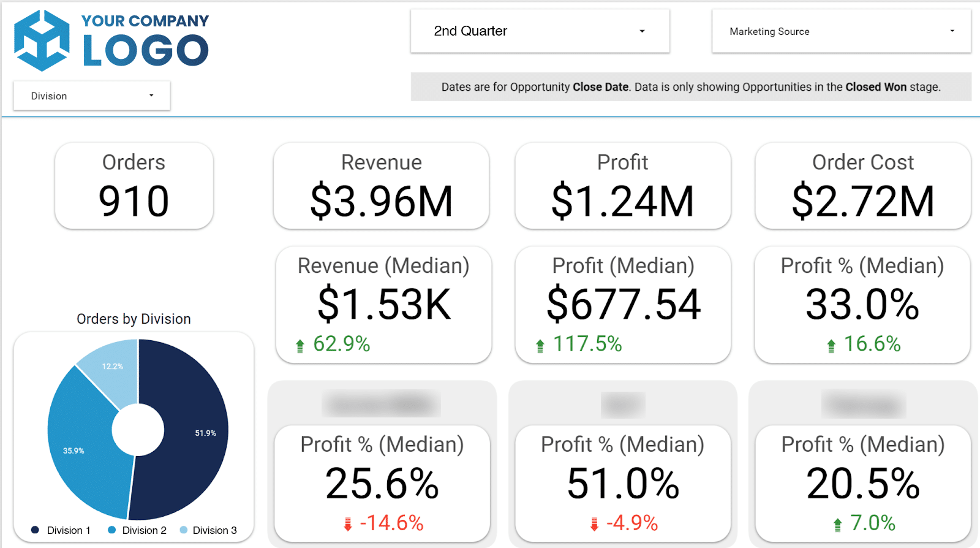Click green up arrow beside 7.0%
Viewport: 980px width, 548px height.
click(837, 525)
